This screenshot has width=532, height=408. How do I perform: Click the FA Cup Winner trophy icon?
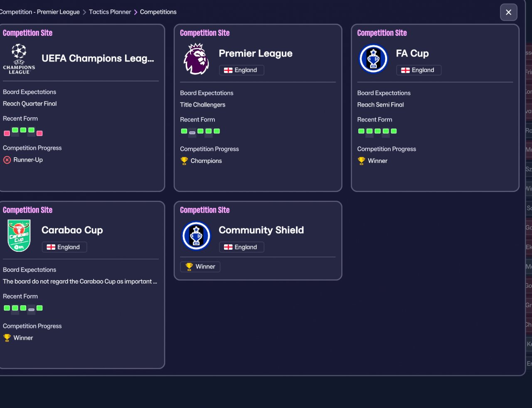coord(361,161)
